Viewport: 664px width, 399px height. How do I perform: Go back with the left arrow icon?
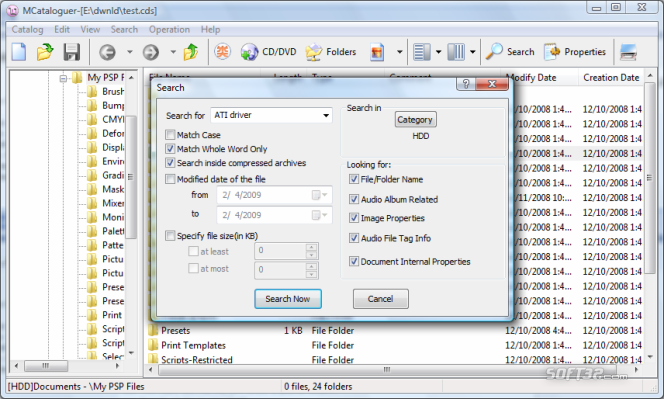(x=107, y=52)
